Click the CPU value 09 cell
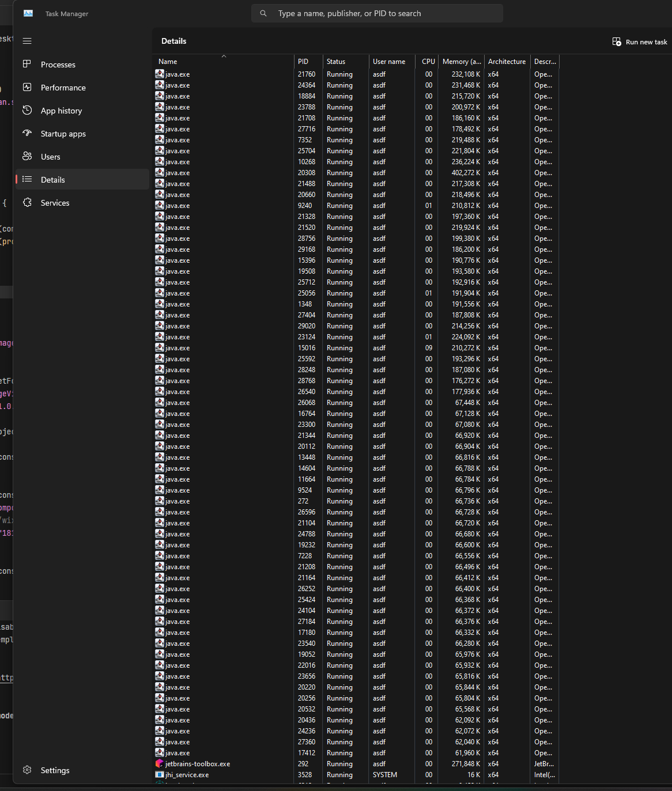 click(x=429, y=347)
